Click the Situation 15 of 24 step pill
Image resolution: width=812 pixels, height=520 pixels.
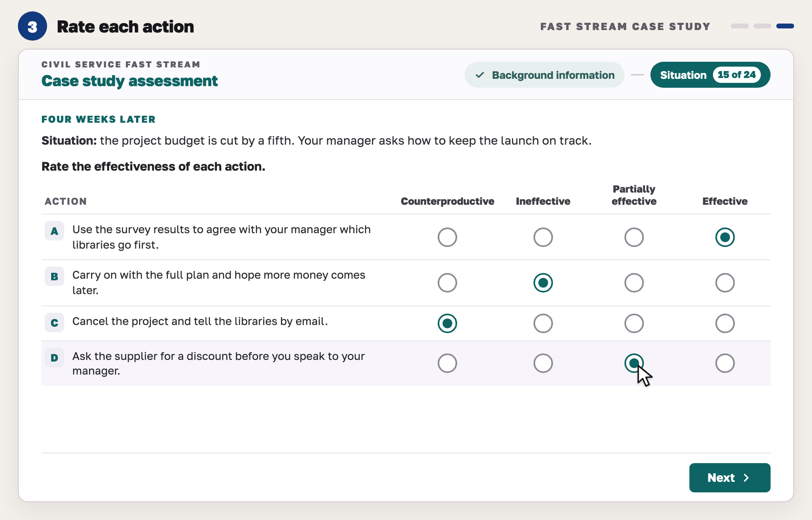coord(710,75)
